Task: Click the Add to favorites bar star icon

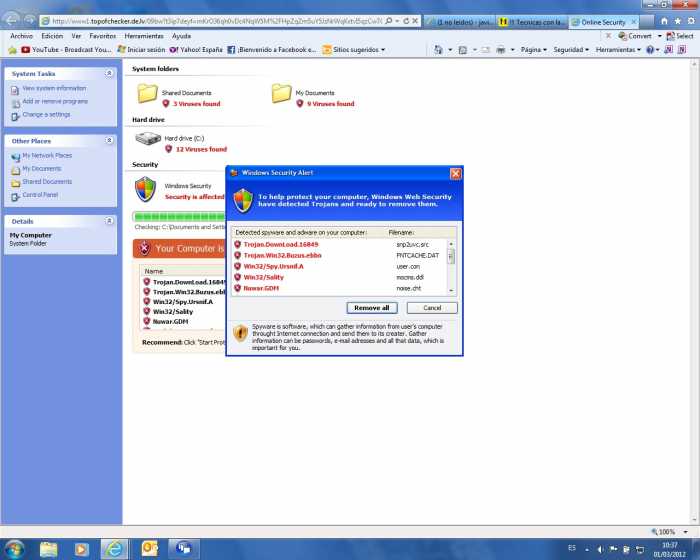Action: coord(12,50)
